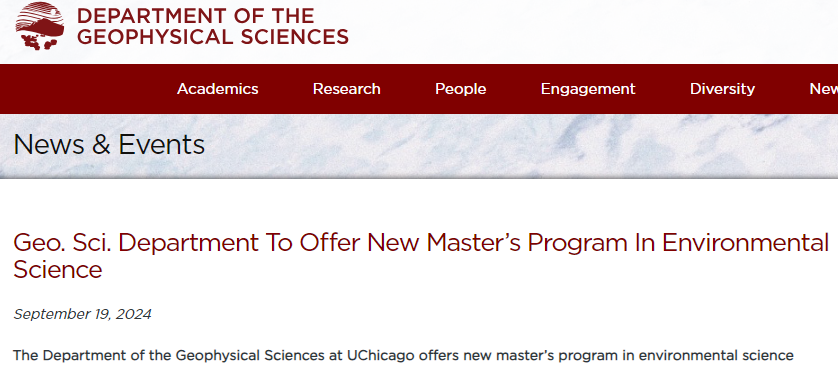Click the word Science on headline's second line
838x381 pixels.
click(x=58, y=269)
